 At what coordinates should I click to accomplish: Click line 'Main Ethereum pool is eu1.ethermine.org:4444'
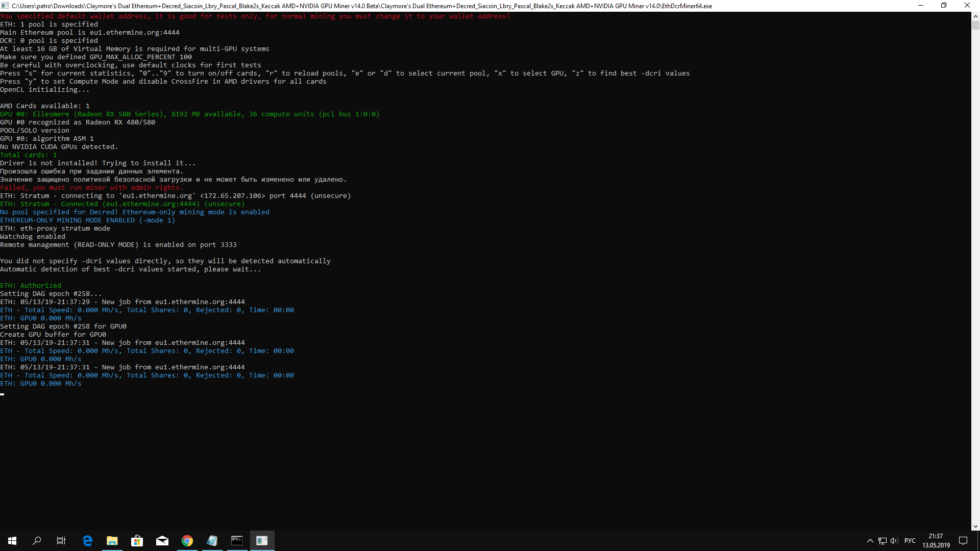(90, 33)
